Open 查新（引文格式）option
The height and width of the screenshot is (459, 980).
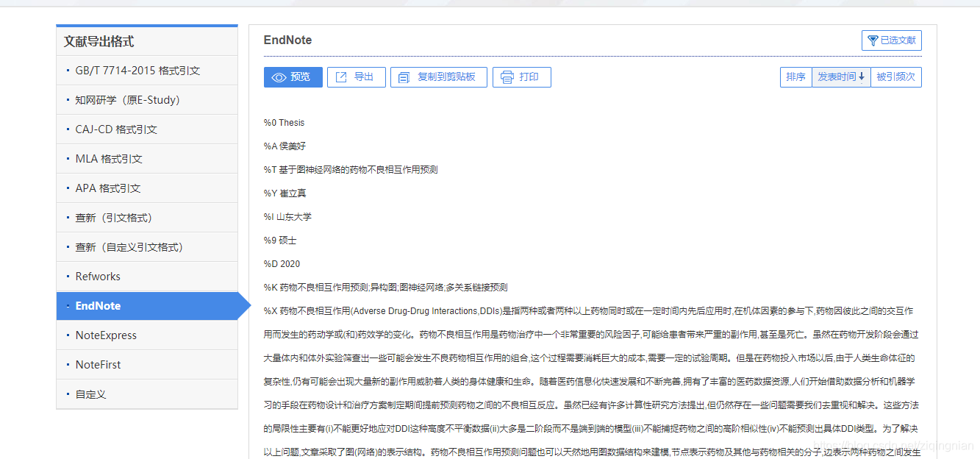[x=147, y=218]
